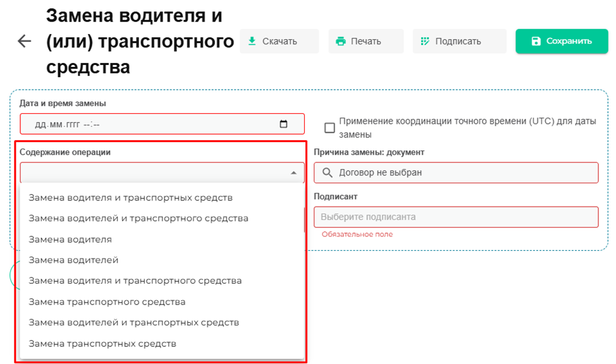The image size is (616, 364).
Task: Select 'Замена водителя и транспортных средств'
Action: click(x=130, y=198)
